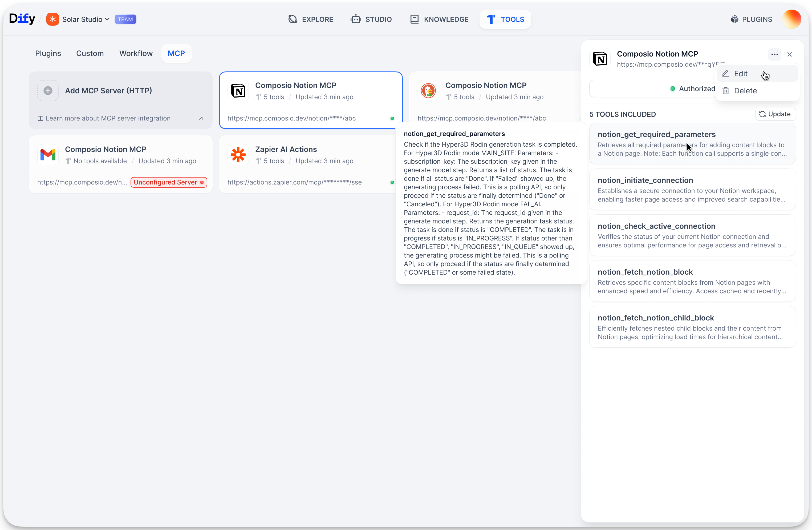Viewport: 812px width, 530px height.
Task: Click the Unconfigured Server badge
Action: click(169, 182)
